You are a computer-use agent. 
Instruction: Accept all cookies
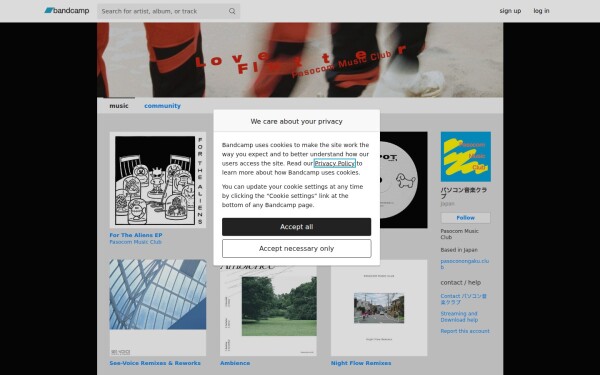coord(296,227)
